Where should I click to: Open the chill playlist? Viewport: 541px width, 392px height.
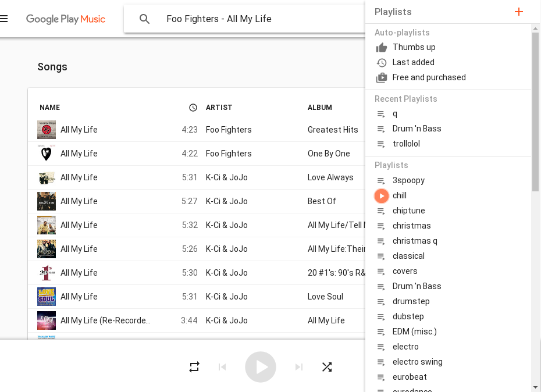[x=400, y=195]
